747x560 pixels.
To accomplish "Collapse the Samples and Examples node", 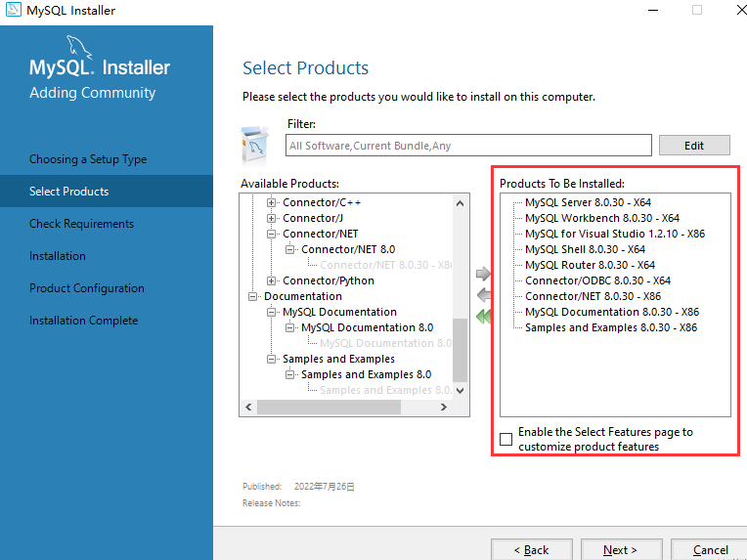I will point(272,359).
